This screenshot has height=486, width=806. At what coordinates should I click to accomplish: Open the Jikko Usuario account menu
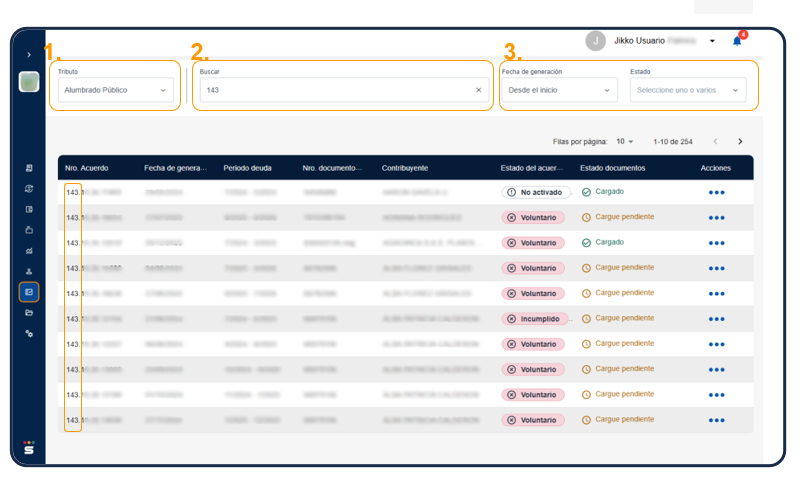[x=712, y=41]
